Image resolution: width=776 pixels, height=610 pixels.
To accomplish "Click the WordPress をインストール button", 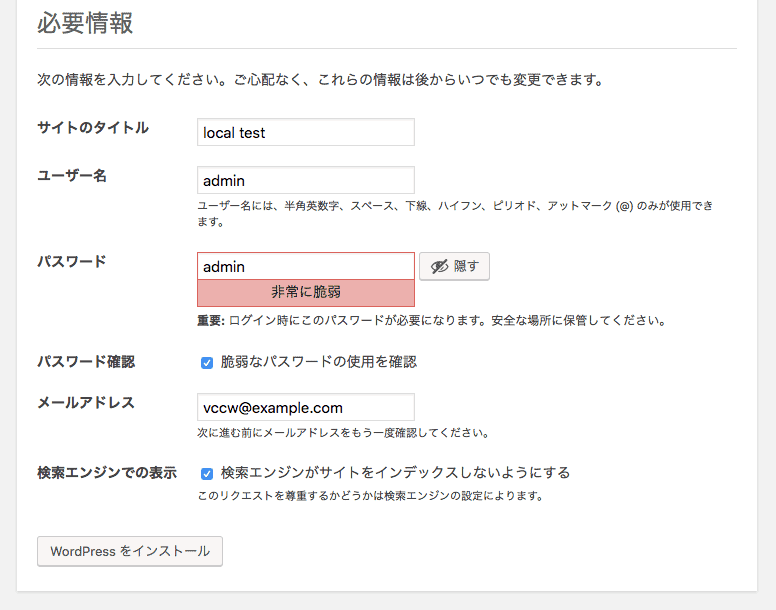I will pyautogui.click(x=130, y=551).
